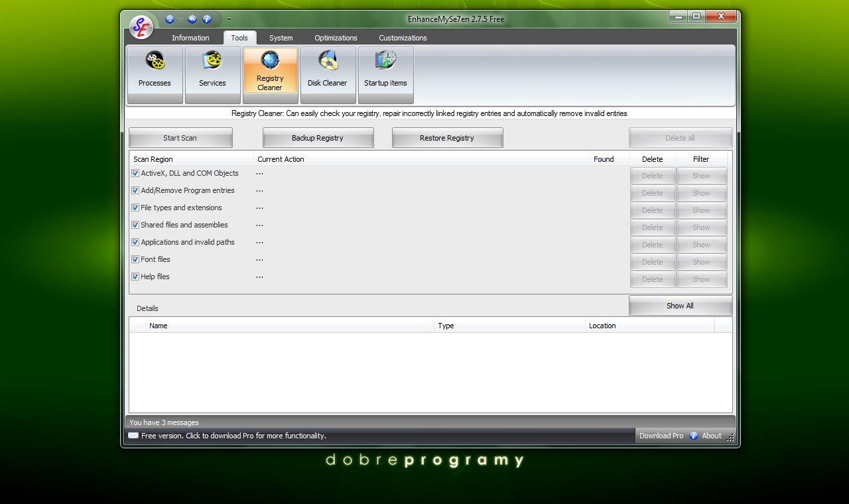Viewport: 849px width, 504px height.
Task: Click Delete for Font files row
Action: click(x=653, y=262)
